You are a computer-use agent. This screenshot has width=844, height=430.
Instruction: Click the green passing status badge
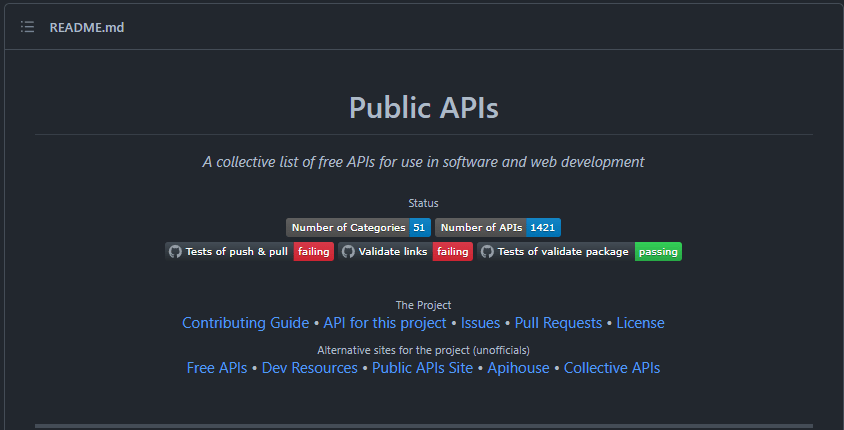[658, 251]
